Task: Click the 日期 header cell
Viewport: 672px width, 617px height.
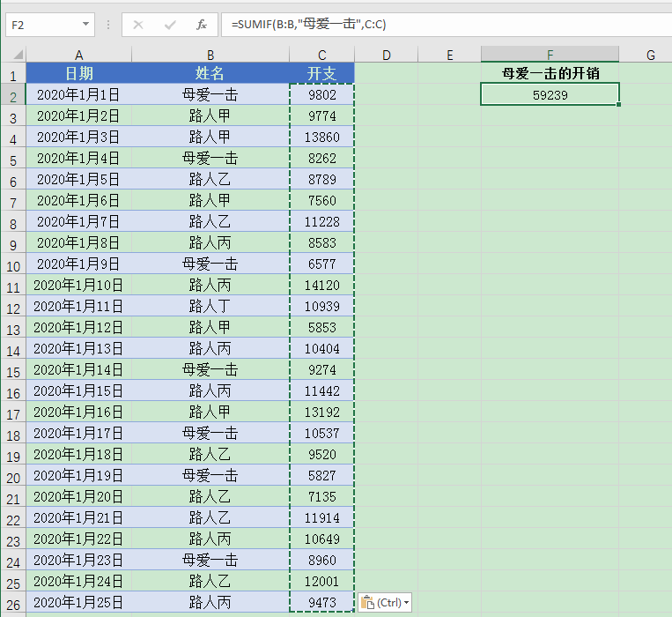Action: [79, 73]
